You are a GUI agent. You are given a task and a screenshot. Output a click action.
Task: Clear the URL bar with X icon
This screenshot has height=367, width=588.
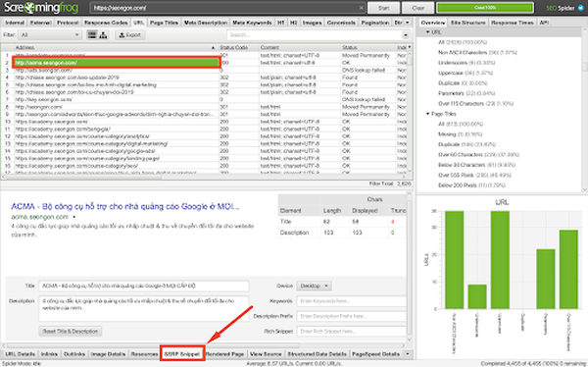tap(361, 8)
